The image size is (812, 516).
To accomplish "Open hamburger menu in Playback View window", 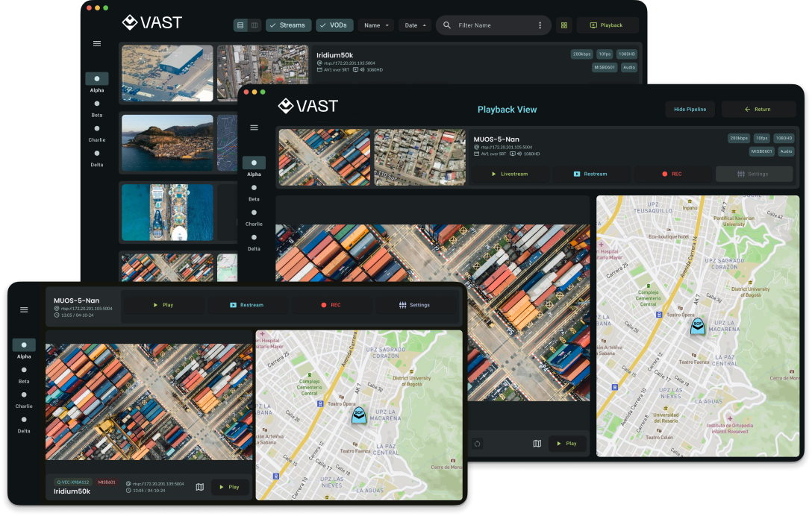I will [x=254, y=128].
